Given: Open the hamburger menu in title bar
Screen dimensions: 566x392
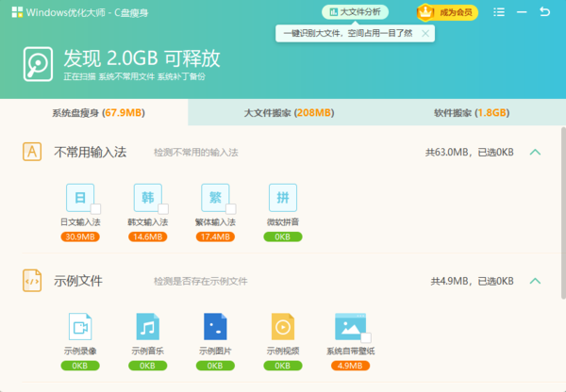Looking at the screenshot, I should pyautogui.click(x=498, y=12).
